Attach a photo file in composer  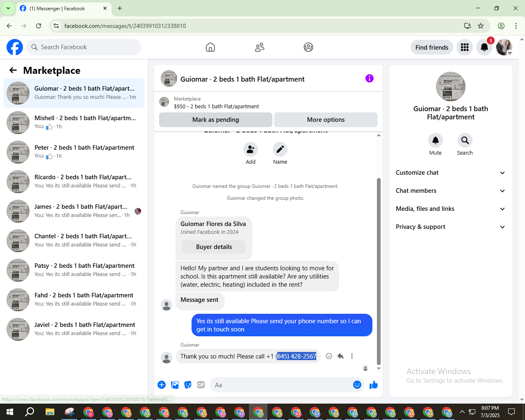(175, 385)
